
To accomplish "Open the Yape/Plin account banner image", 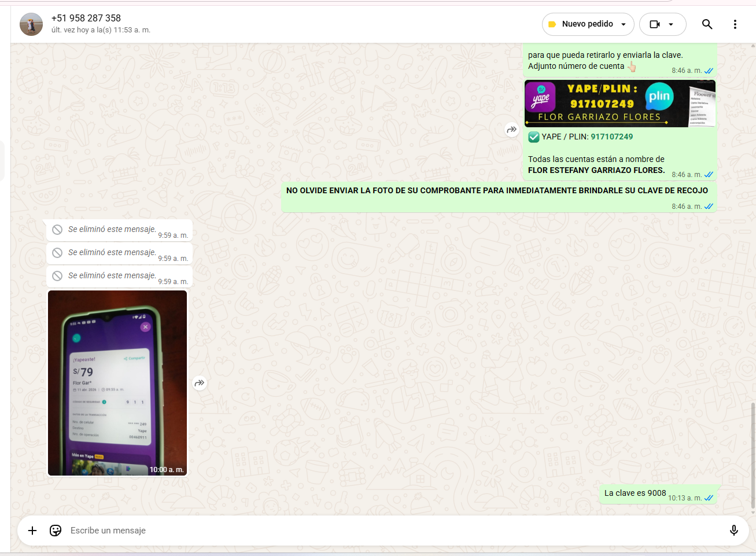I will pos(619,104).
